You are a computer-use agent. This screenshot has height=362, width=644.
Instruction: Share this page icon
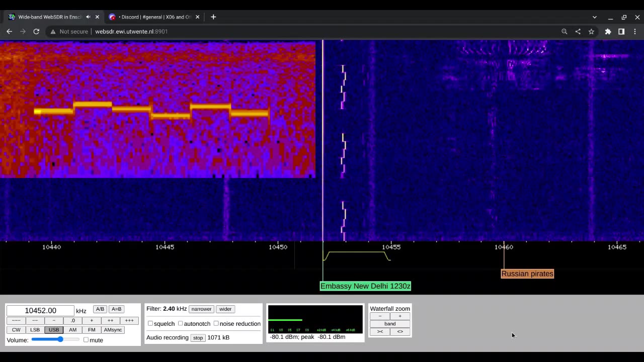click(x=578, y=31)
